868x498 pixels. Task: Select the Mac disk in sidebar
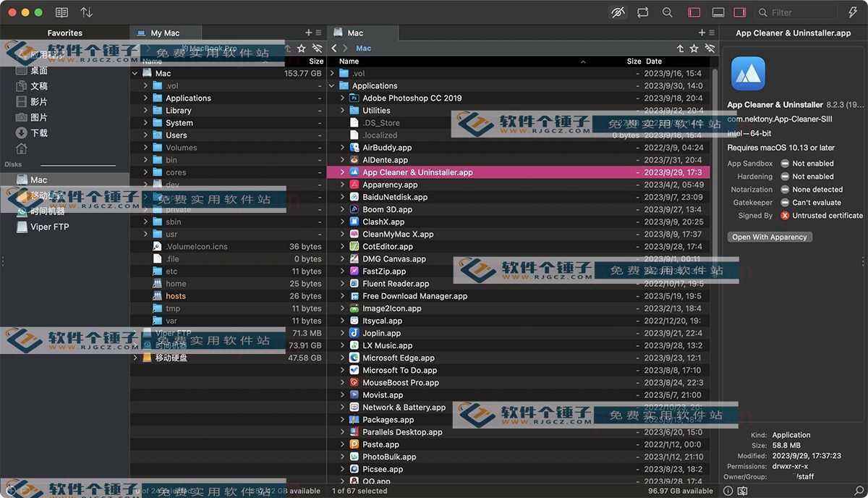65,180
